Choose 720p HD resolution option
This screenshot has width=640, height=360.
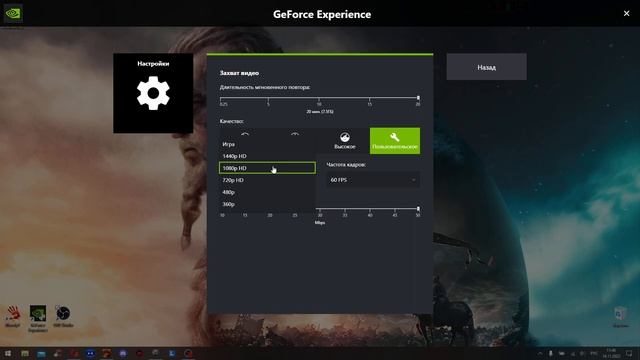(x=267, y=180)
